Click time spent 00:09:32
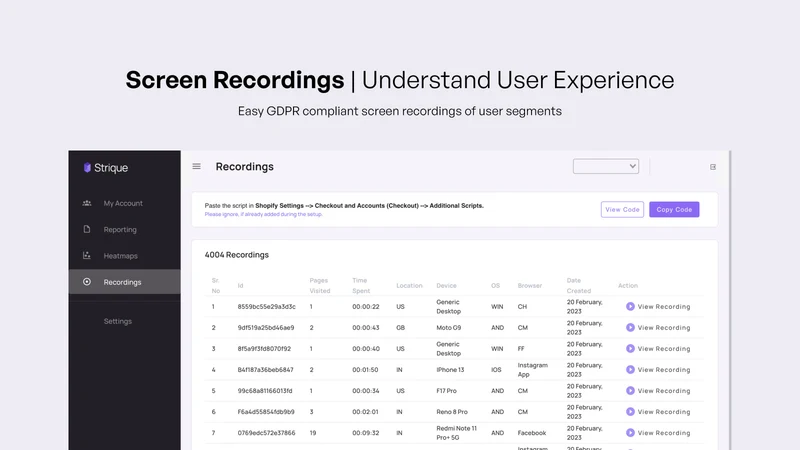Viewport: 800px width, 450px height. click(x=366, y=433)
